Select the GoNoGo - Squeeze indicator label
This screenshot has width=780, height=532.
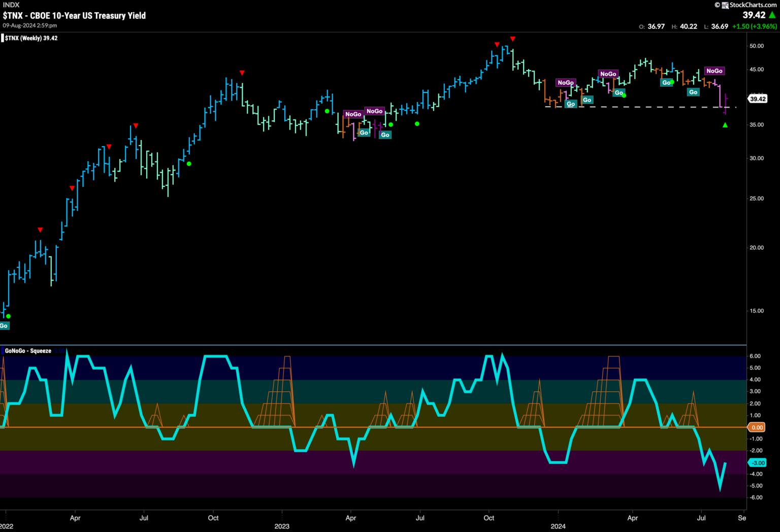(x=28, y=351)
